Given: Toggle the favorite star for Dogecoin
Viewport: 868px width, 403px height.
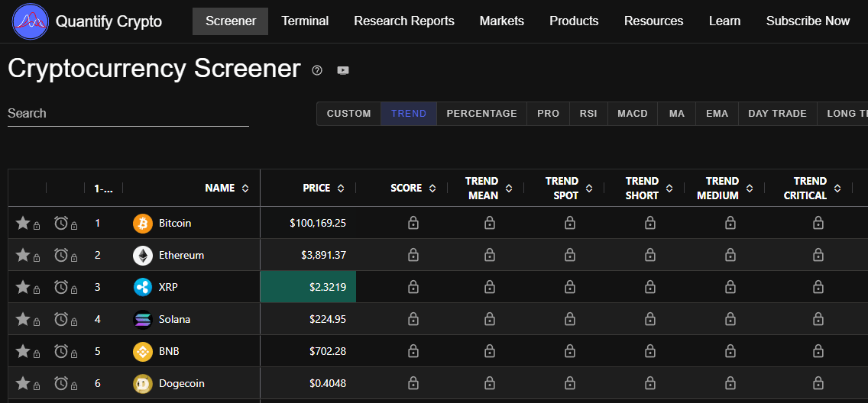Looking at the screenshot, I should 23,383.
